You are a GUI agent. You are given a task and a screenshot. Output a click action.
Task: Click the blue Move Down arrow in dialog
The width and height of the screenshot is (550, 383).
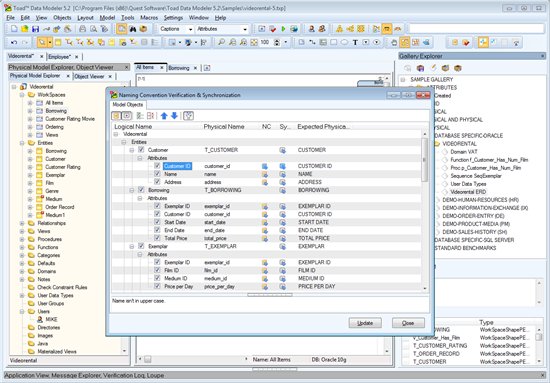tap(174, 116)
